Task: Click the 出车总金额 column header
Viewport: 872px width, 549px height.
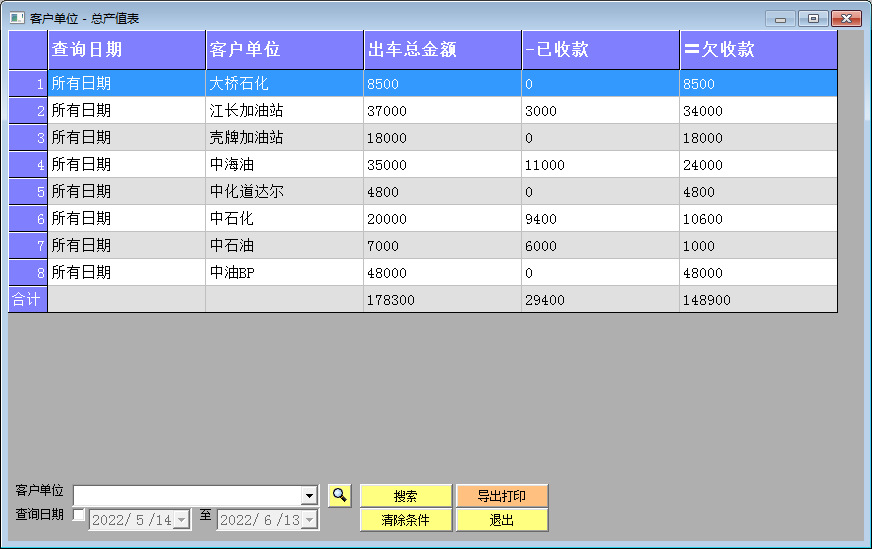Action: pos(443,50)
